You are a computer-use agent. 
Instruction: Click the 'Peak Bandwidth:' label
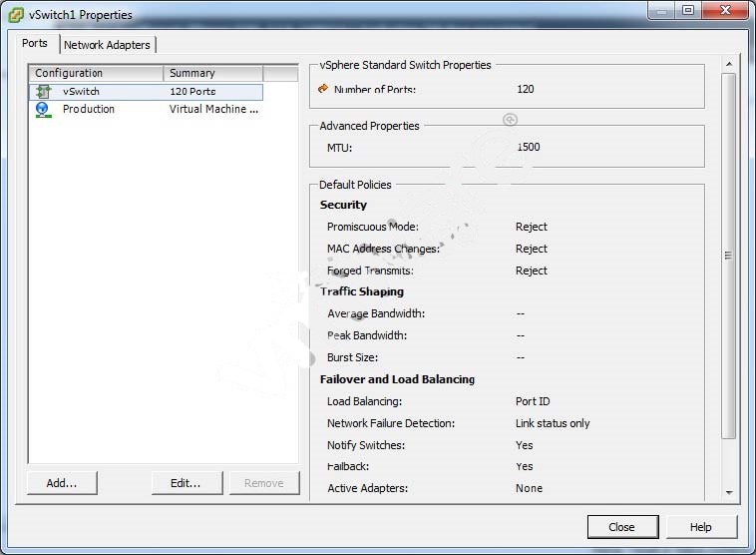click(367, 335)
